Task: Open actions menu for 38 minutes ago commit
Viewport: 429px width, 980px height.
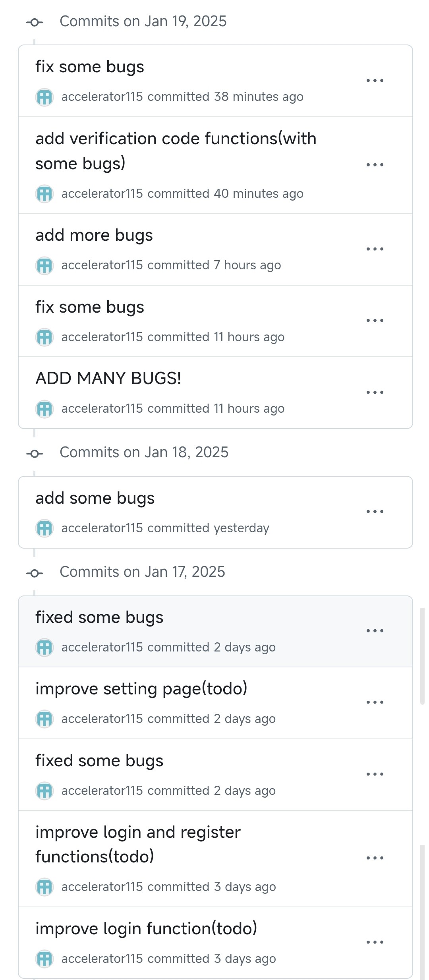Action: 375,81
